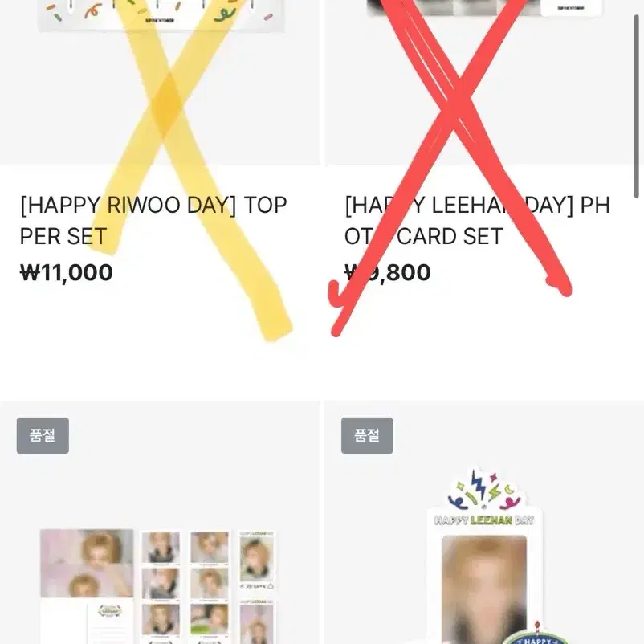The image size is (644, 644).
Task: Click the blurred portrait inside the Leehan frame
Action: (x=484, y=589)
